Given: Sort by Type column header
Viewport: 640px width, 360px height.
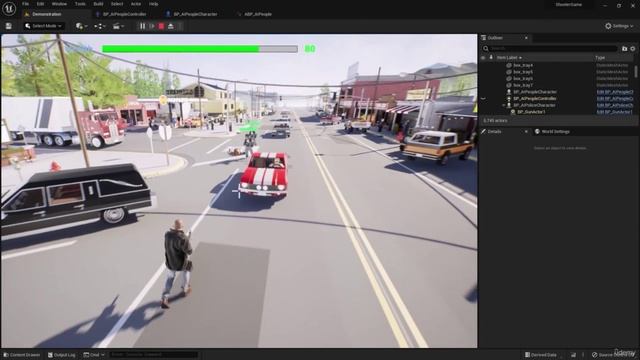Looking at the screenshot, I should point(600,58).
